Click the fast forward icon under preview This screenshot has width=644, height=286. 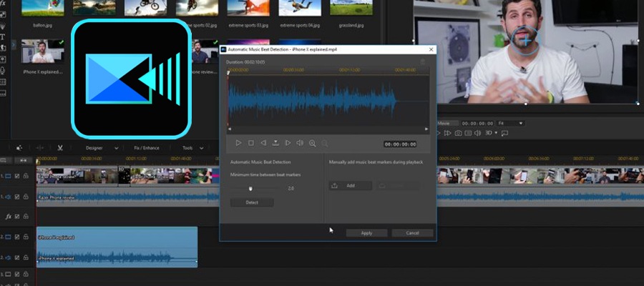coord(447,133)
